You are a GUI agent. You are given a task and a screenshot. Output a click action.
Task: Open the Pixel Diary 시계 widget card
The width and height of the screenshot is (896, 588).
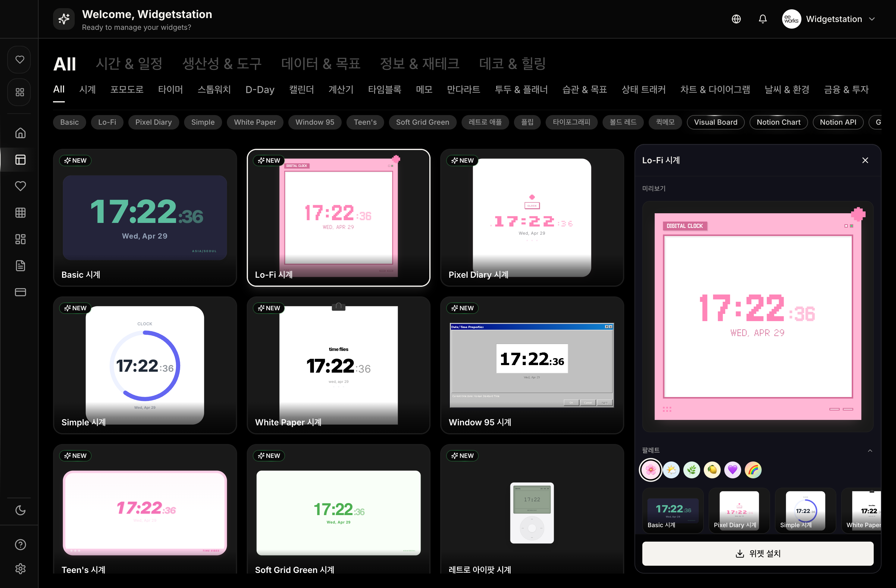(532, 217)
